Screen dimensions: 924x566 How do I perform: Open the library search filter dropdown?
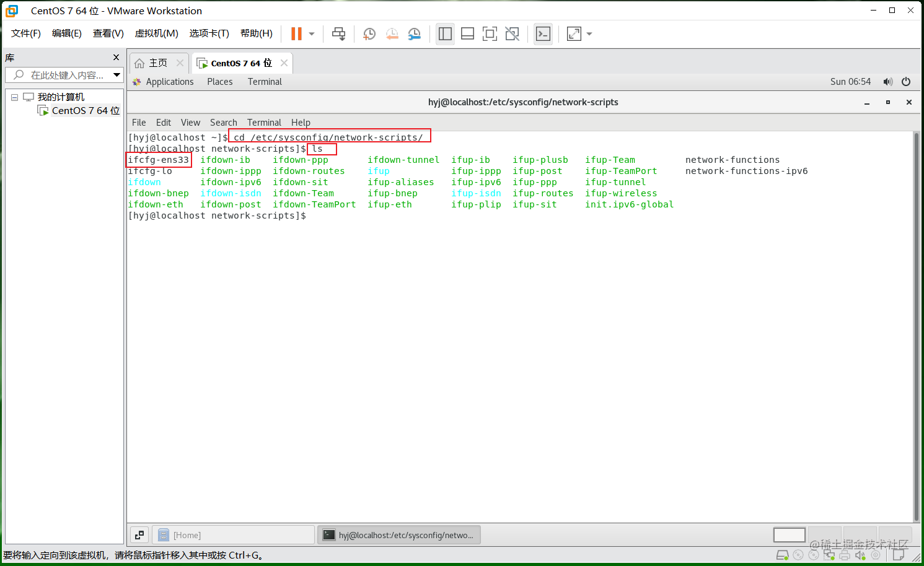point(117,75)
